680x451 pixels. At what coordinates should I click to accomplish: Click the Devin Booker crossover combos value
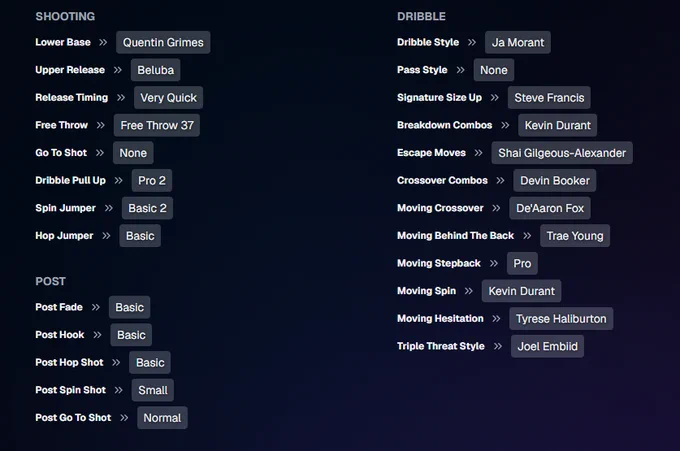(x=555, y=180)
